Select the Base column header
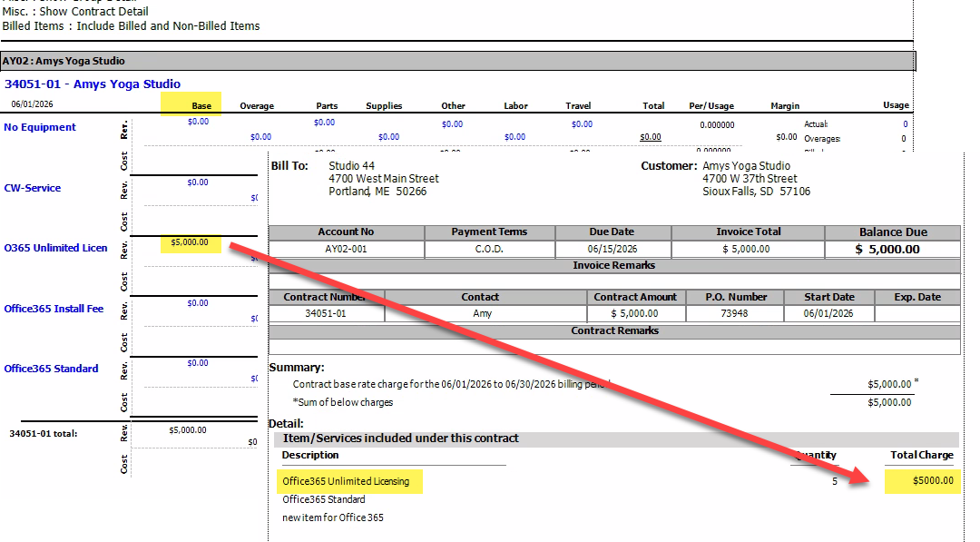Image resolution: width=980 pixels, height=542 pixels. pyautogui.click(x=201, y=105)
